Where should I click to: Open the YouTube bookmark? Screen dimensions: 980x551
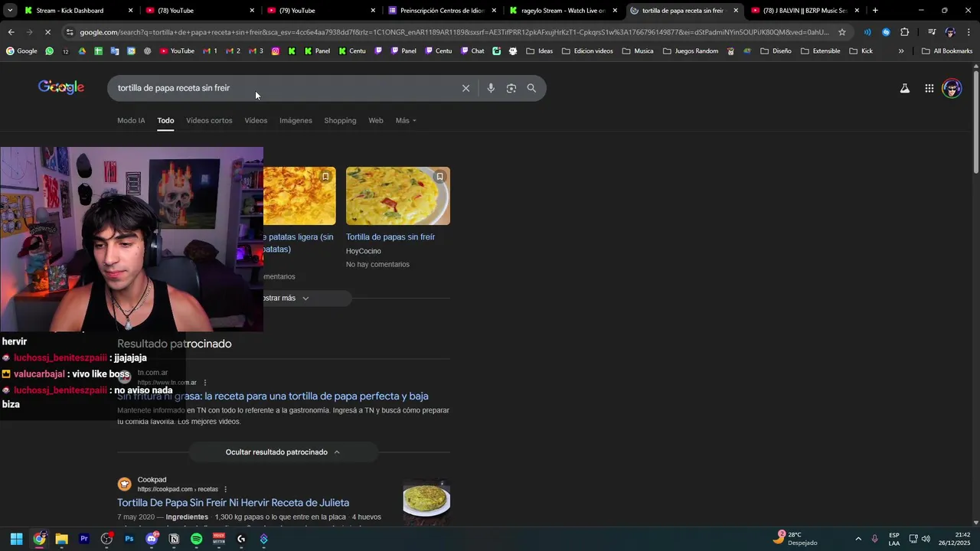(x=177, y=51)
